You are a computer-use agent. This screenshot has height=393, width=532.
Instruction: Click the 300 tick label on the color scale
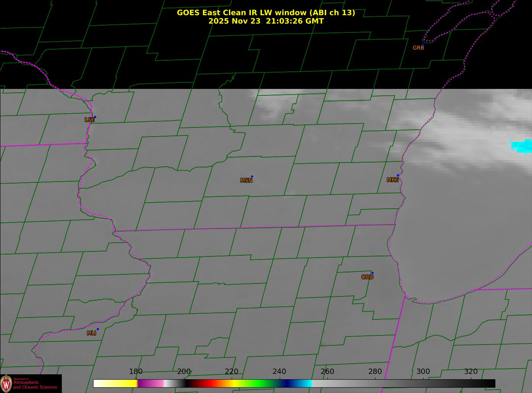coord(423,372)
